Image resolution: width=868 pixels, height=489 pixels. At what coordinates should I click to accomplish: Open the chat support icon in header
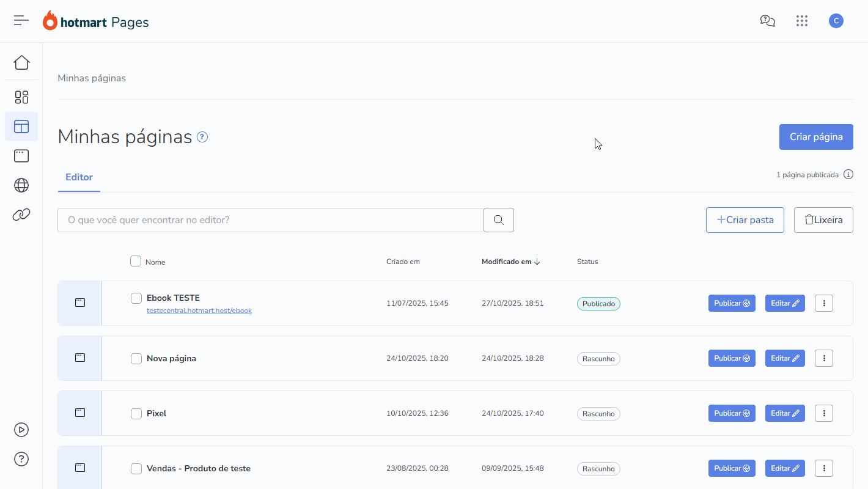click(767, 21)
